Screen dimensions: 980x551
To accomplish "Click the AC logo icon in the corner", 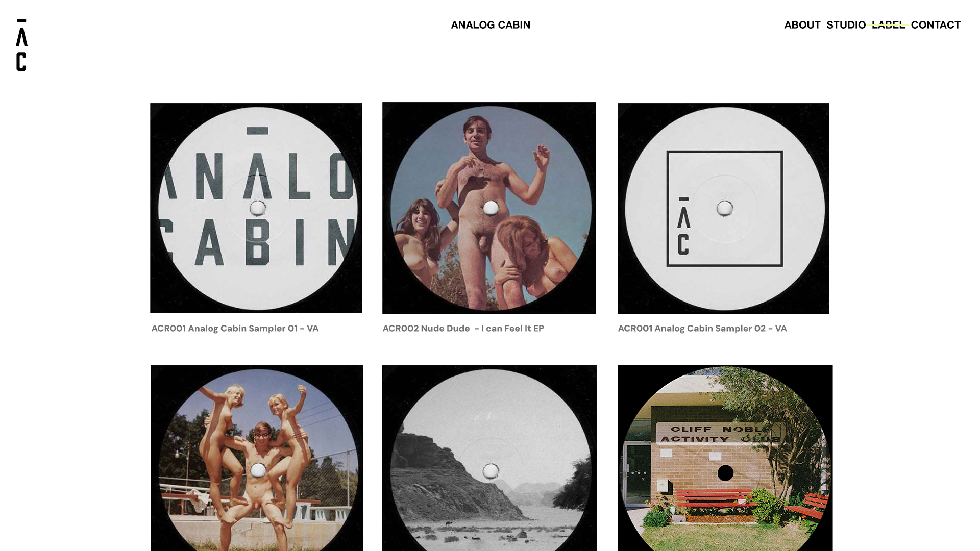I will coord(21,45).
